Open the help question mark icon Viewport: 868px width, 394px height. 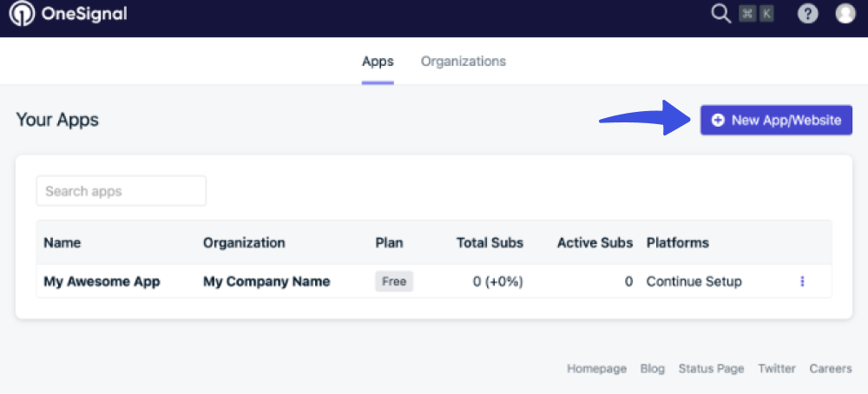pos(807,14)
